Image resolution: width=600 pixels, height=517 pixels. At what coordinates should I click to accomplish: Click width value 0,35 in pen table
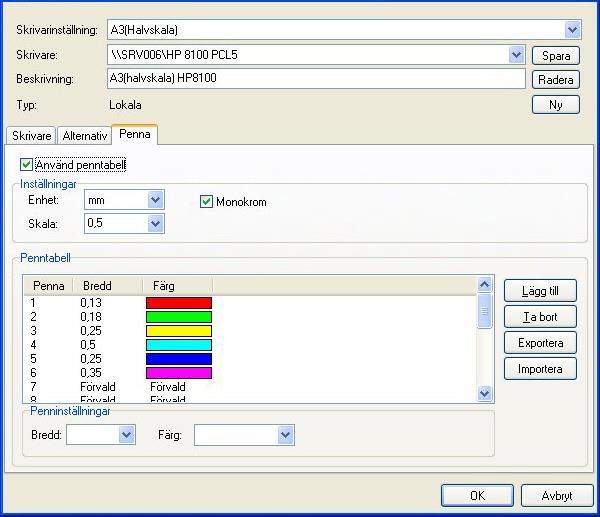91,373
